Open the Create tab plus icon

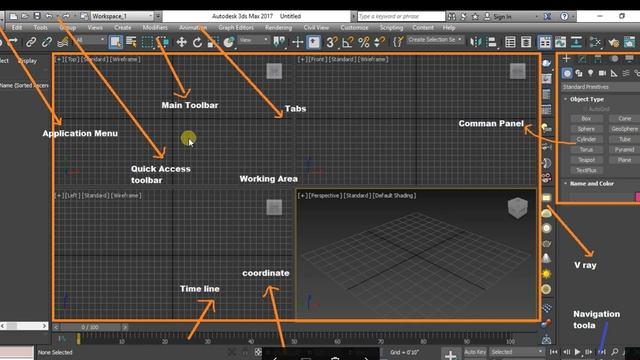click(x=567, y=59)
